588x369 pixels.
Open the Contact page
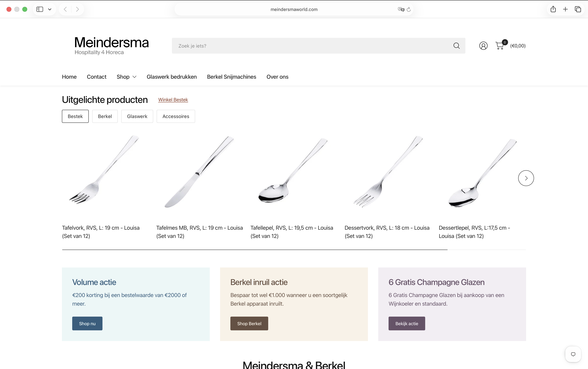pyautogui.click(x=96, y=77)
